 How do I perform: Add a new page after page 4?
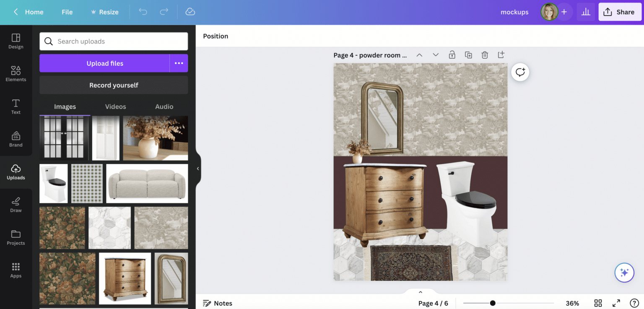tap(501, 55)
